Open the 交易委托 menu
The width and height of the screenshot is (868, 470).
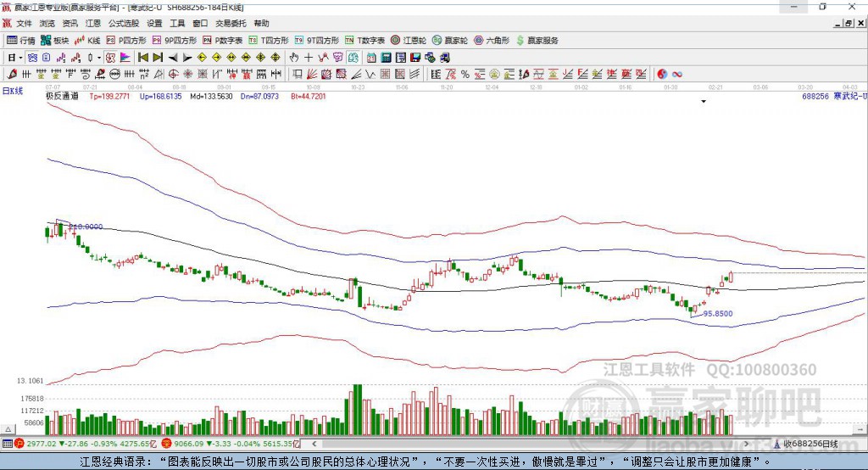click(x=231, y=23)
